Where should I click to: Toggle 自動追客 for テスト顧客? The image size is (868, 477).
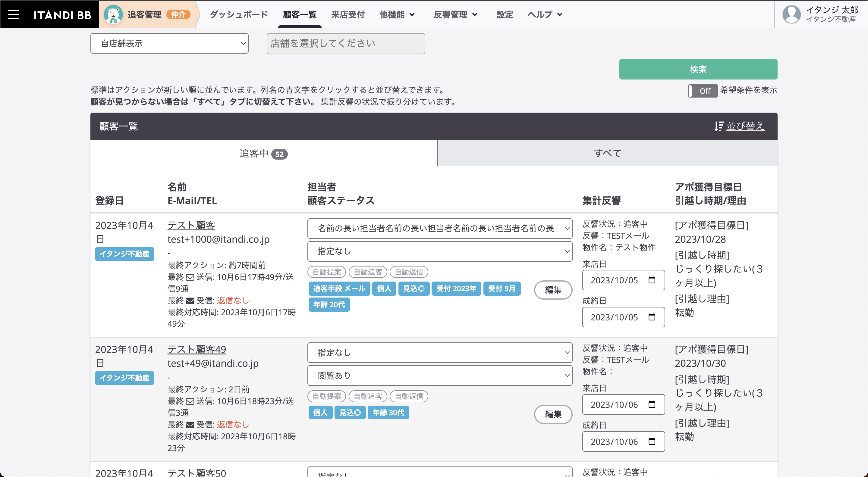click(368, 272)
